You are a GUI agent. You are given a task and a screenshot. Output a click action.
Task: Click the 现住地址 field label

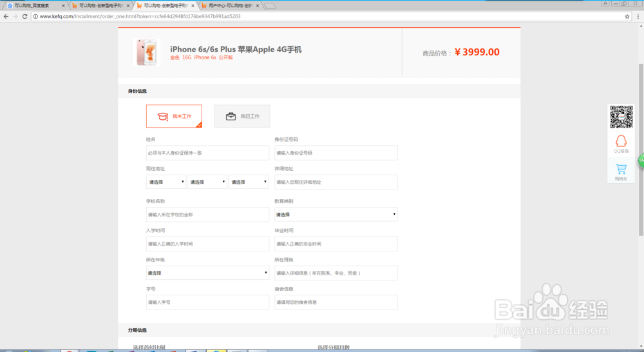pos(155,169)
